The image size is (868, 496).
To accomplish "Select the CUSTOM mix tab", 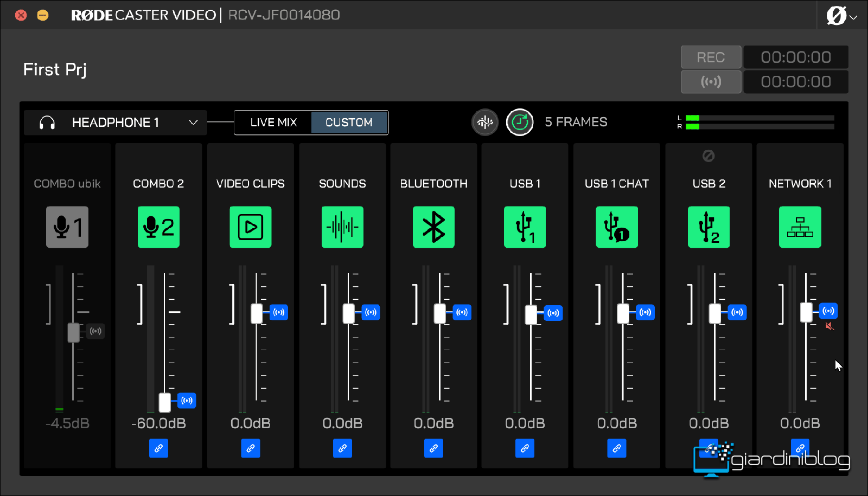I will click(x=349, y=123).
